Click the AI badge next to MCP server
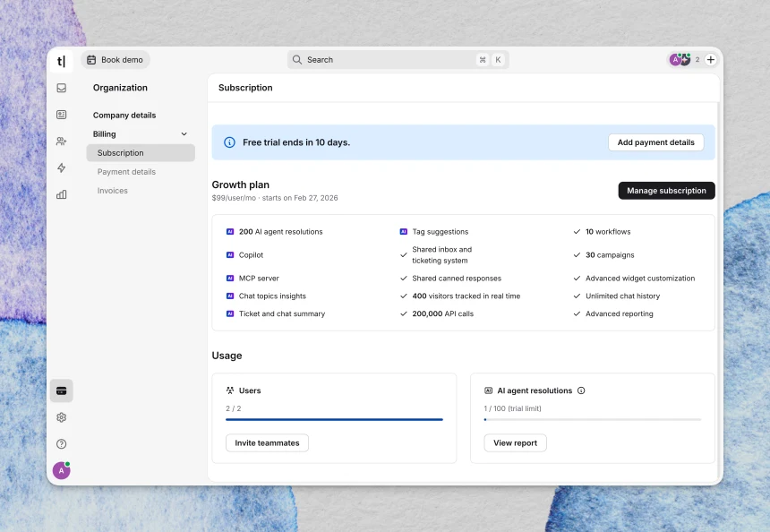The image size is (770, 532). [x=230, y=278]
